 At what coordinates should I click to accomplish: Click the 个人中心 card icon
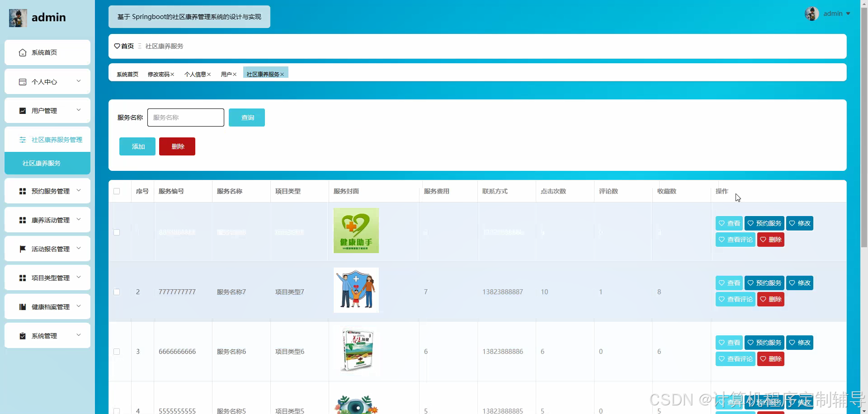pos(23,82)
